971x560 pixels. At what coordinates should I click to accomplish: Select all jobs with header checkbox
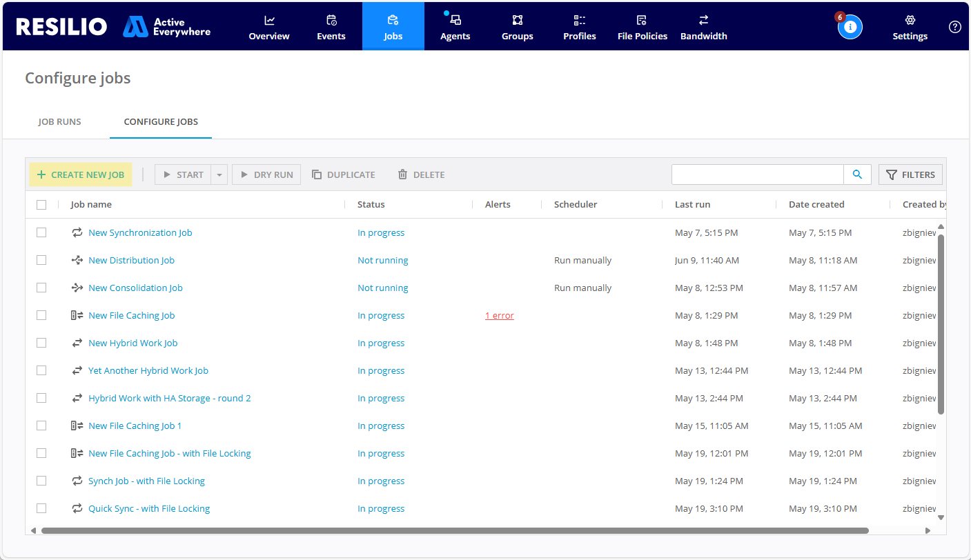click(x=41, y=205)
